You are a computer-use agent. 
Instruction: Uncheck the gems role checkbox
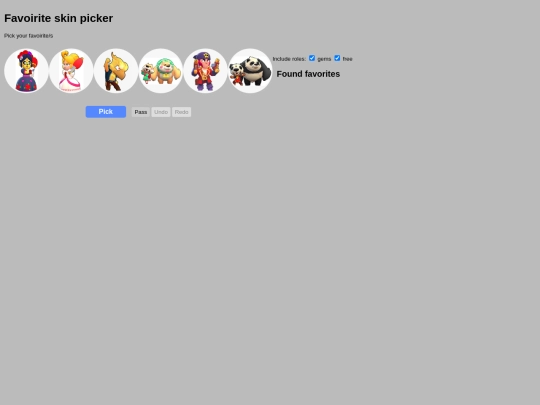[x=312, y=58]
